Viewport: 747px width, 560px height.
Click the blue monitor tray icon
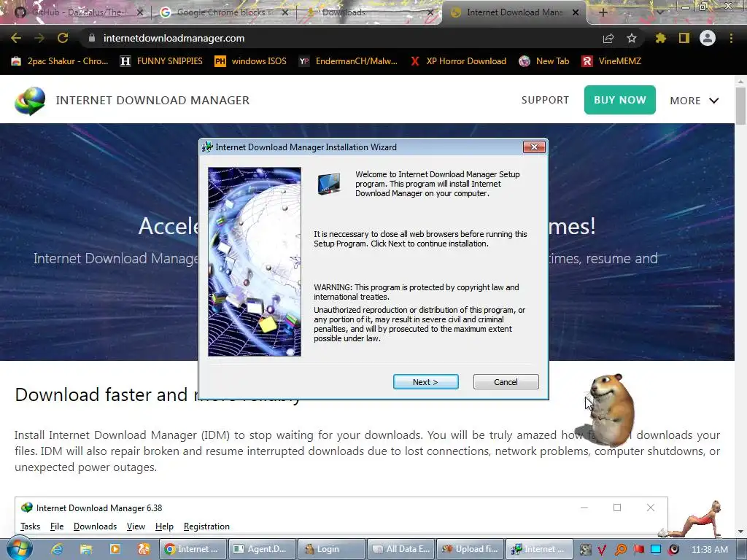coord(656,550)
